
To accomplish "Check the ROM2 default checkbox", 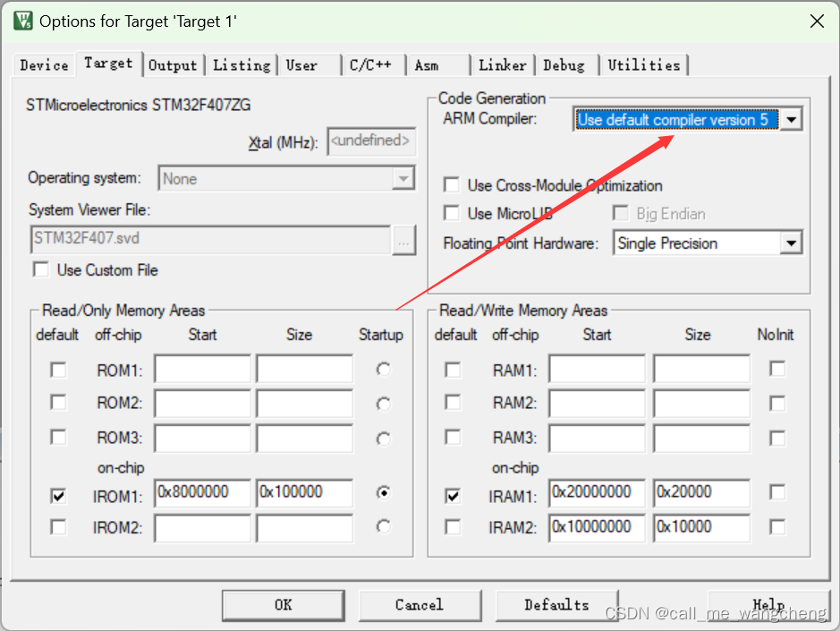I will pyautogui.click(x=58, y=403).
